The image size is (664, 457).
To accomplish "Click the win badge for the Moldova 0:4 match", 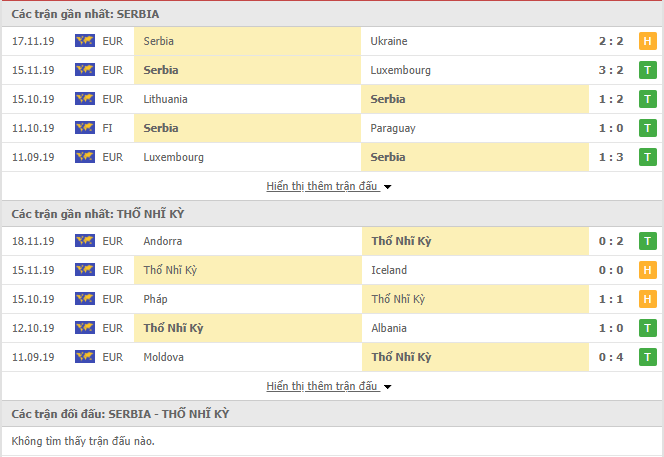I will 647,357.
